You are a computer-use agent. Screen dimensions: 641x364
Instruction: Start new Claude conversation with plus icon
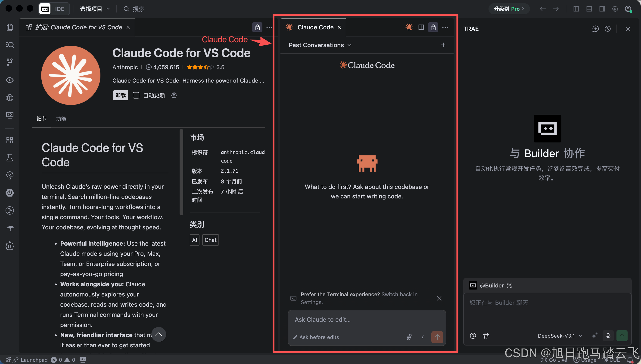click(x=443, y=45)
